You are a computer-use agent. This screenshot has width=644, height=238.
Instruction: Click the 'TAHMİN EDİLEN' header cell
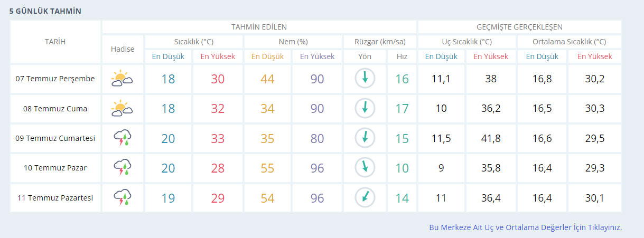pyautogui.click(x=259, y=27)
